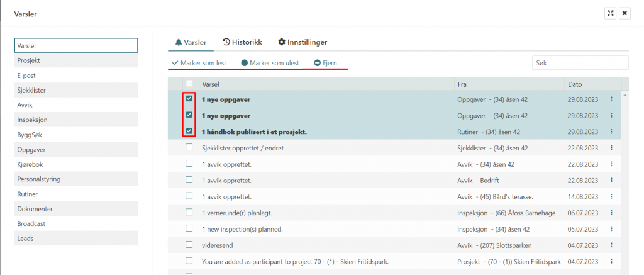644x275 pixels.
Task: Select 'Sjekklister' in the left sidebar
Action: point(76,90)
